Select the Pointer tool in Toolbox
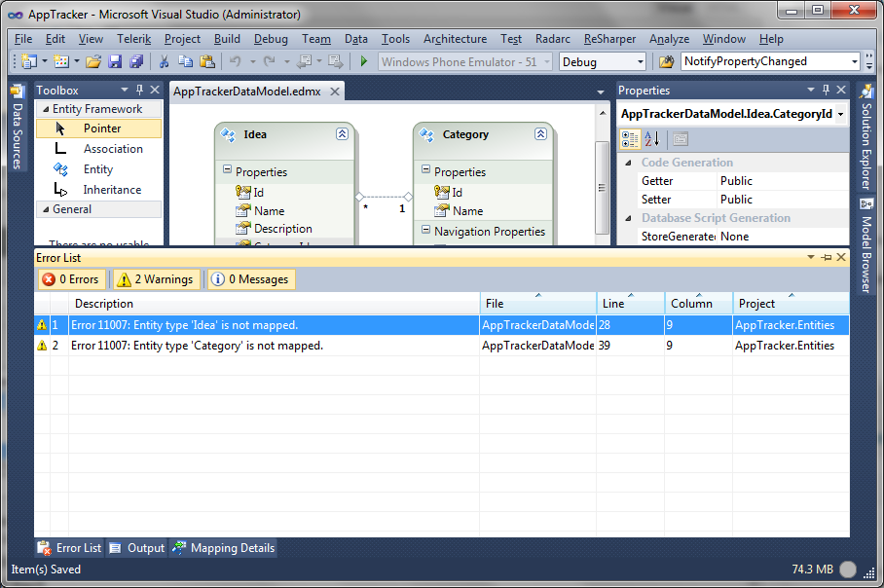Image resolution: width=884 pixels, height=588 pixels. click(98, 129)
